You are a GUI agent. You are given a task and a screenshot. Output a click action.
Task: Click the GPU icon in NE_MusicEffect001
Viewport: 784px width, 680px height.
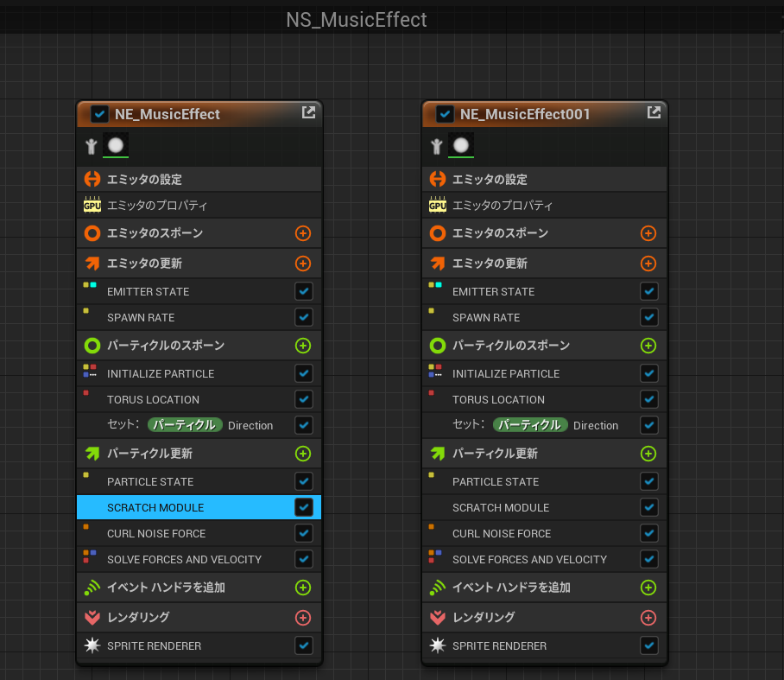(x=438, y=205)
